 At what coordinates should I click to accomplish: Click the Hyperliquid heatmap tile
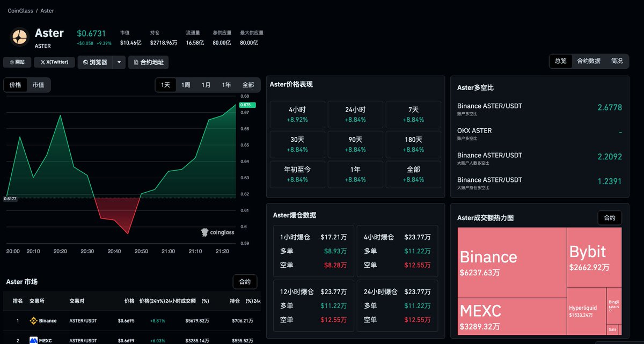587,311
